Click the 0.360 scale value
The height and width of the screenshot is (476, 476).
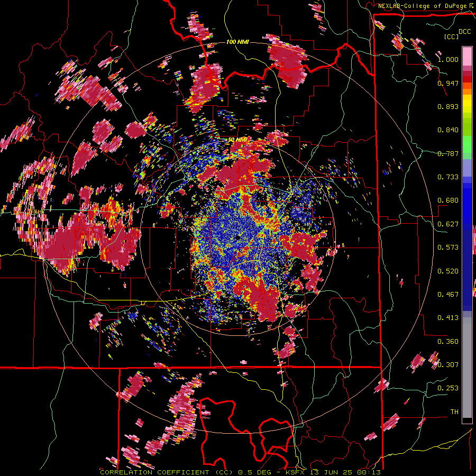[448, 342]
